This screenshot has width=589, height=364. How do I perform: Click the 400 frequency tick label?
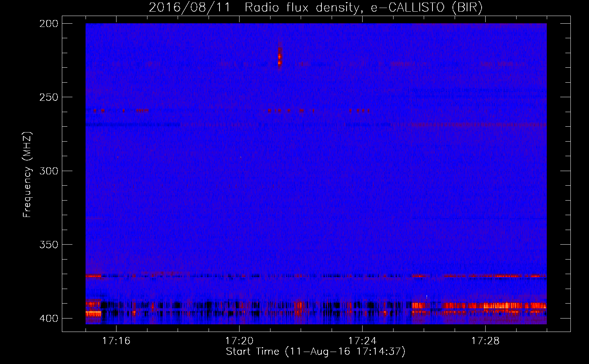(49, 318)
